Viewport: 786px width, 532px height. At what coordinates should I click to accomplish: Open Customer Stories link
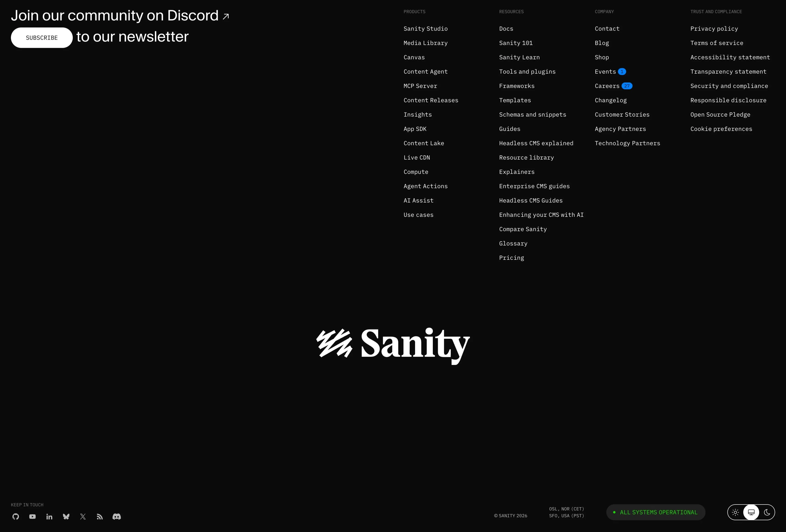(622, 115)
